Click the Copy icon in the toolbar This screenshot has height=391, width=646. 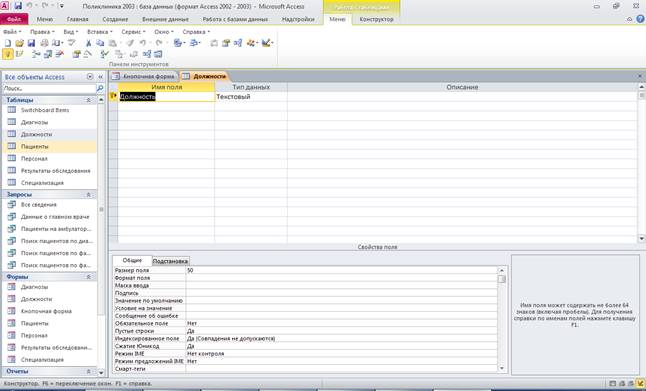pyautogui.click(x=100, y=43)
